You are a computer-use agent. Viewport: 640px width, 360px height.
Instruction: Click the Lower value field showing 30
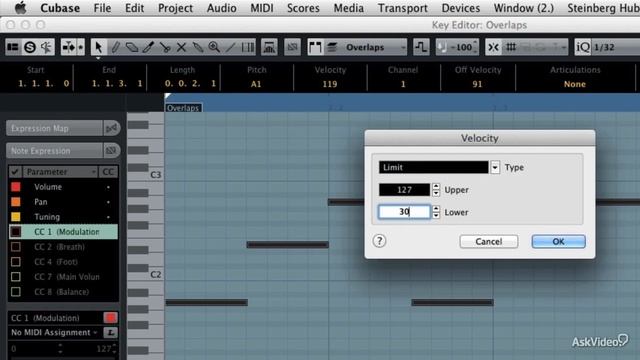[404, 212]
